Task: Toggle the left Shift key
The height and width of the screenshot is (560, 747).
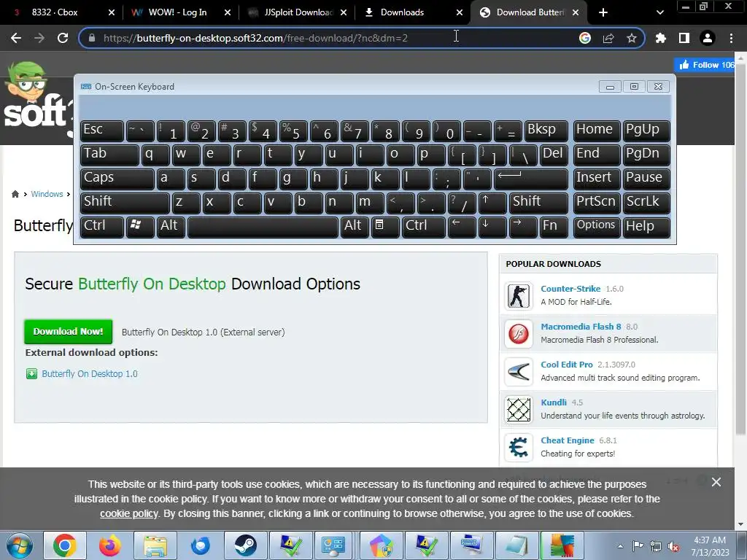Action: tap(125, 203)
